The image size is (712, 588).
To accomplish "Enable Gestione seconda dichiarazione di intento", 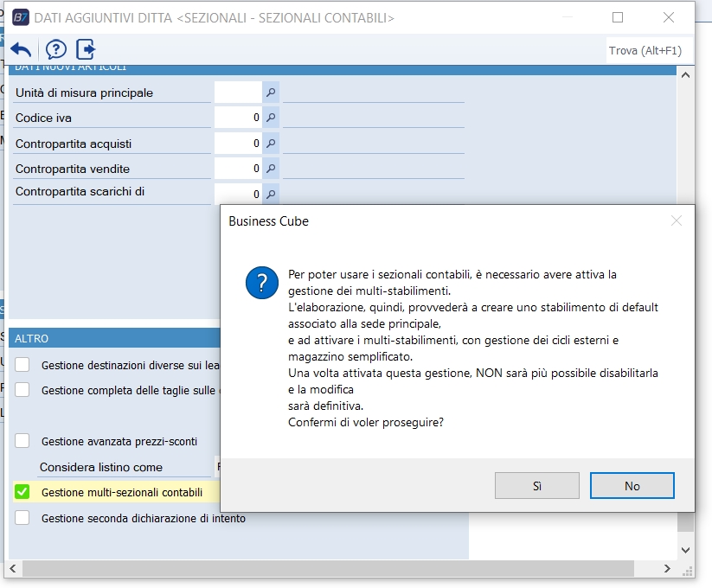I will pos(22,518).
